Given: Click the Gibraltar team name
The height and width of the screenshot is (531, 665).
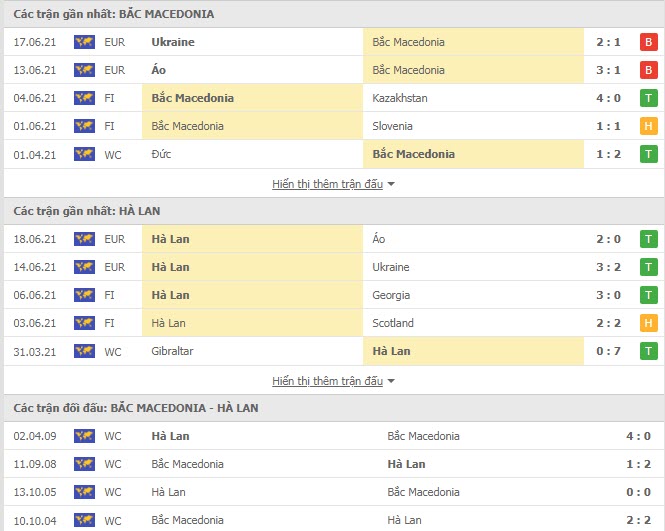Looking at the screenshot, I should click(172, 351).
